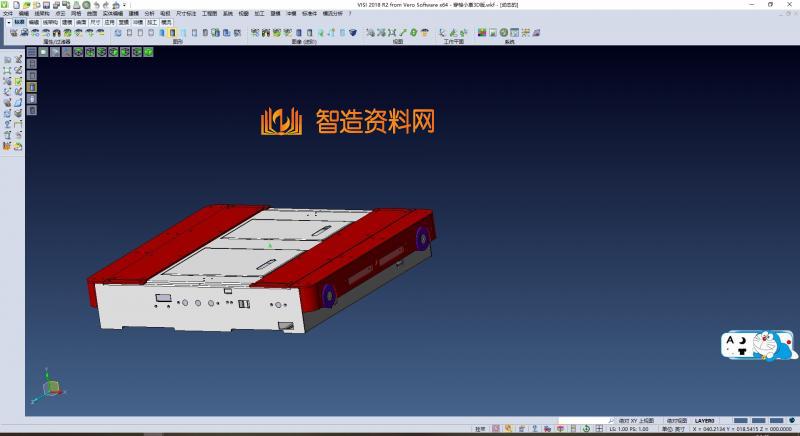Create a new file from quick access toolbar
The image size is (800, 436).
[x=16, y=5]
